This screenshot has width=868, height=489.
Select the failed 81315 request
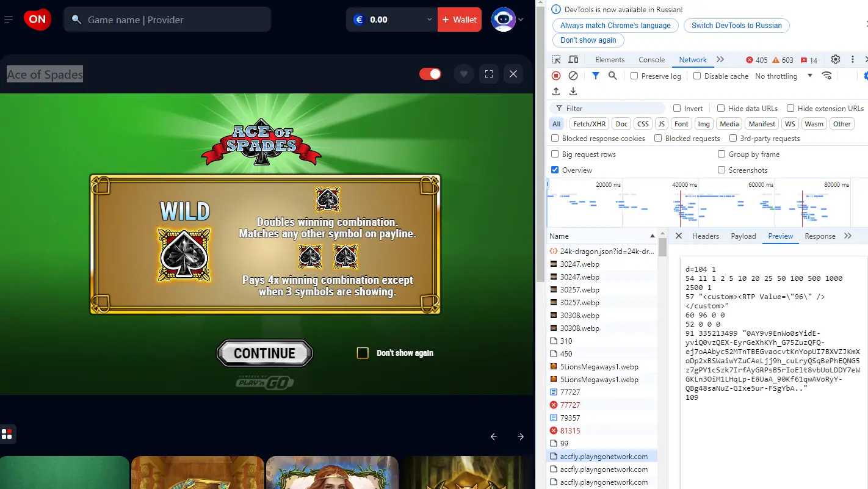click(x=601, y=431)
